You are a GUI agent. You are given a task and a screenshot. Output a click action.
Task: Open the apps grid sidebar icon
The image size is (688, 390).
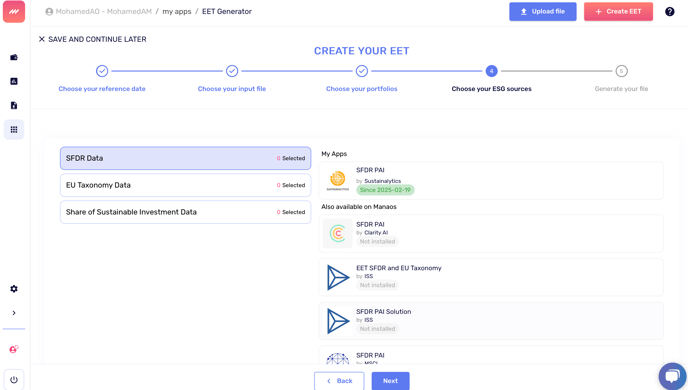[x=14, y=129]
